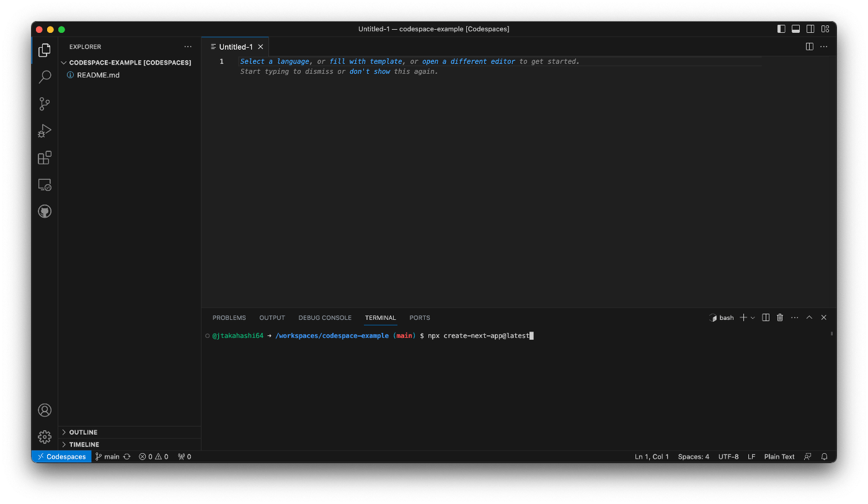Change encoding via 'UTF-8' status item
The width and height of the screenshot is (868, 504).
pos(728,456)
